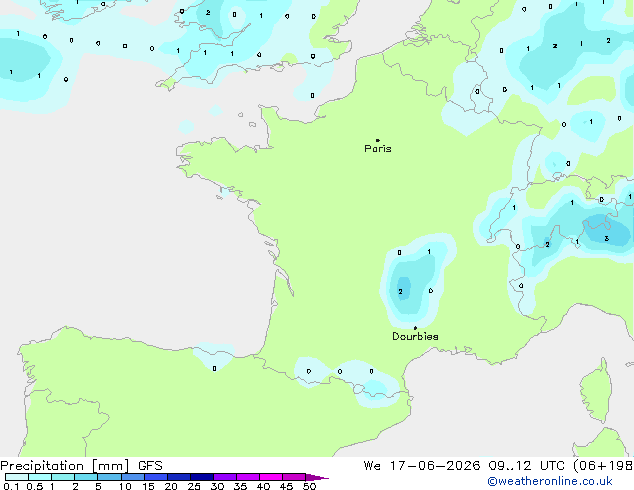The image size is (634, 490).
Task: Pick the 5–10 mm blue legend swatch
Action: [x=109, y=477]
